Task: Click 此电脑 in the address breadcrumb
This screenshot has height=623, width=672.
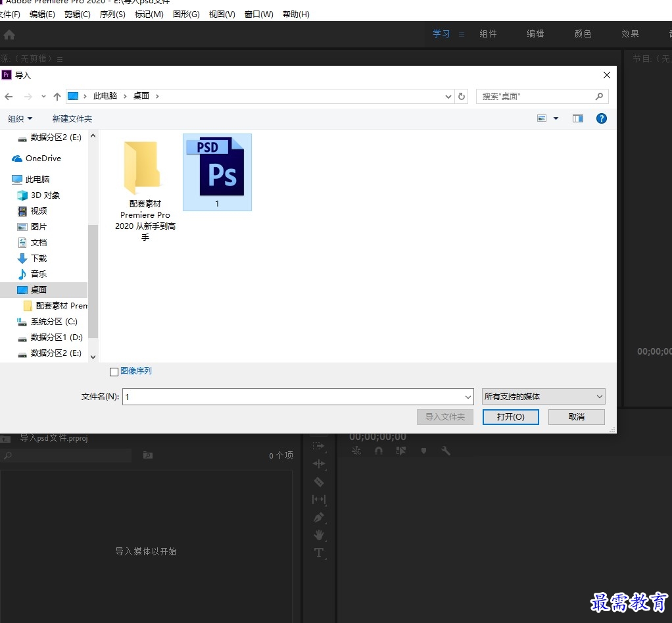Action: (105, 96)
